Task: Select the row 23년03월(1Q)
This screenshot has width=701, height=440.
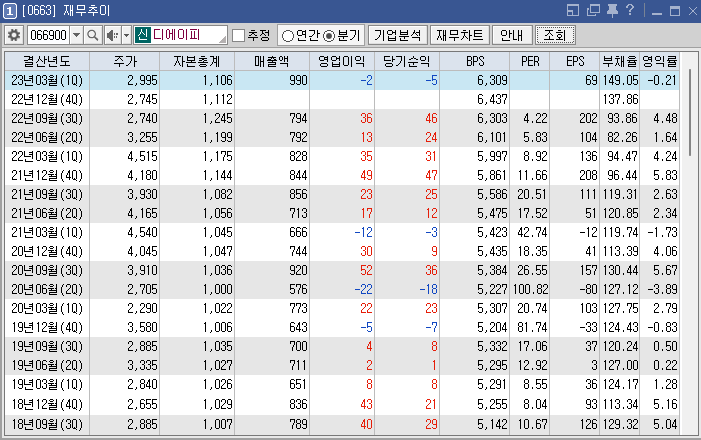Action: [342, 80]
